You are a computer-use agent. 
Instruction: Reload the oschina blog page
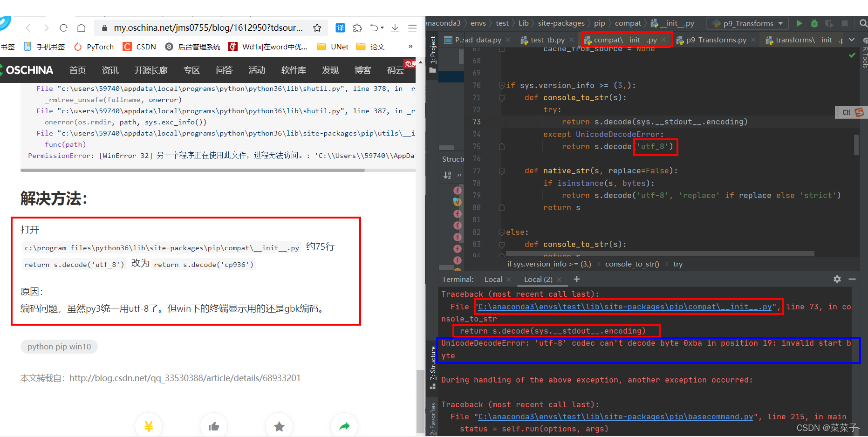pos(63,28)
